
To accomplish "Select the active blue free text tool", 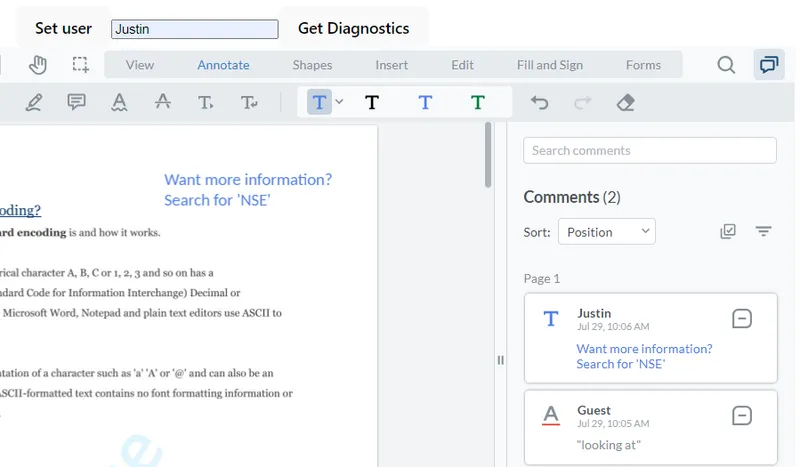I will click(319, 102).
